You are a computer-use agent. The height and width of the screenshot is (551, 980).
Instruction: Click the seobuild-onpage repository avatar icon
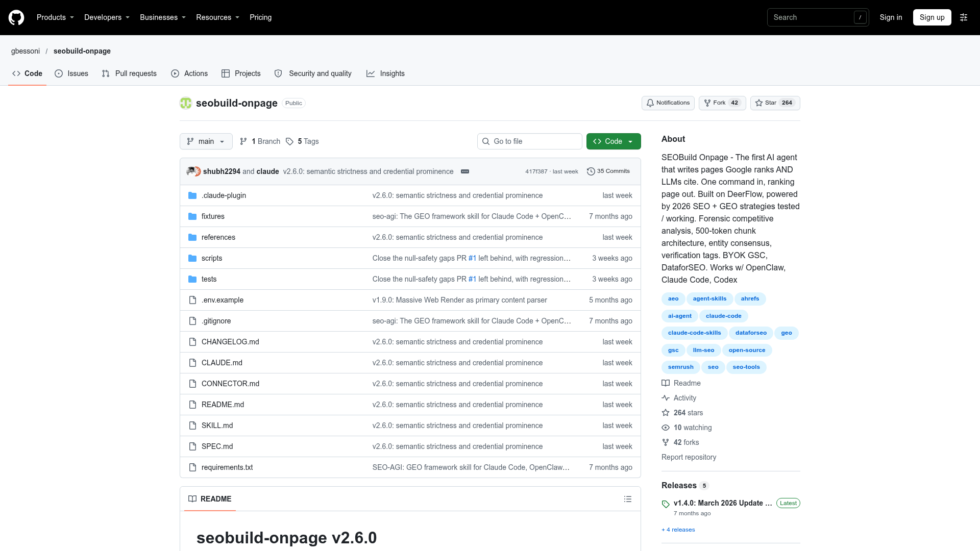186,103
